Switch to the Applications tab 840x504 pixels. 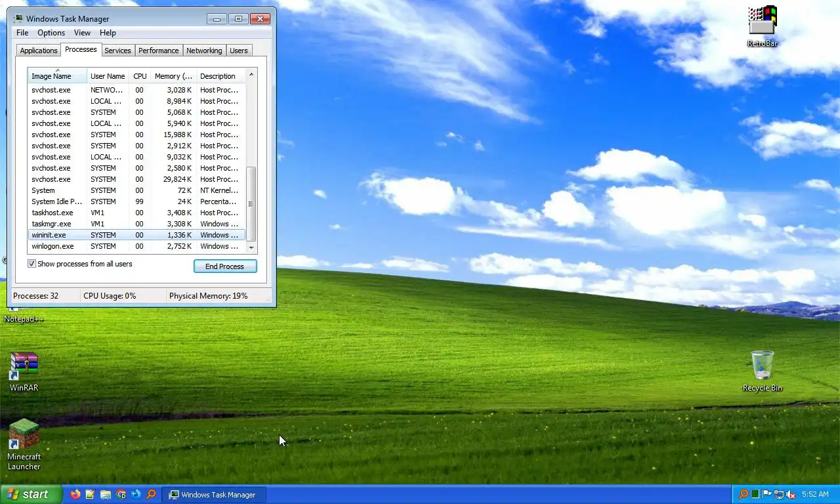point(39,51)
